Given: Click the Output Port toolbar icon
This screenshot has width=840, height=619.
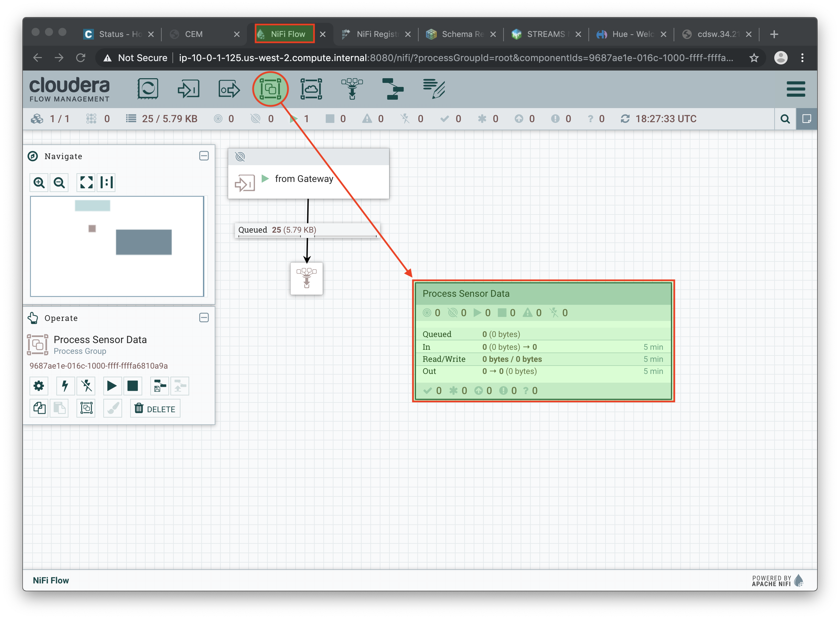Looking at the screenshot, I should pyautogui.click(x=229, y=89).
